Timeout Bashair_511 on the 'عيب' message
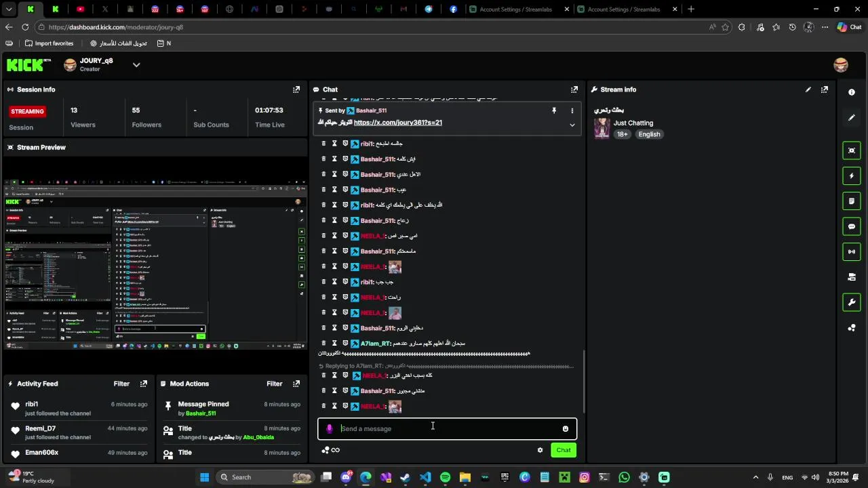 pos(334,190)
